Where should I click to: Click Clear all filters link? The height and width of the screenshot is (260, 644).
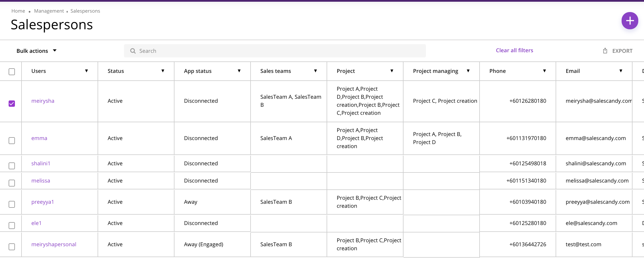[x=514, y=50]
